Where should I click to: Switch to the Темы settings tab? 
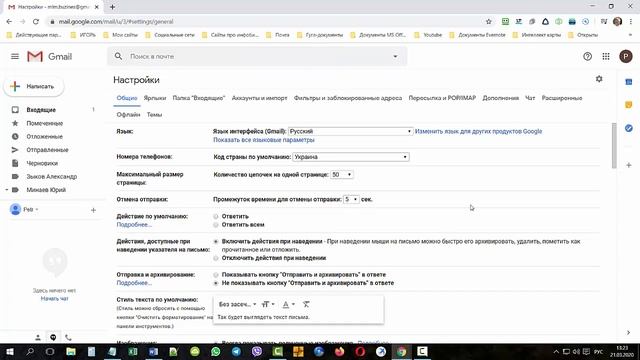[x=154, y=115]
